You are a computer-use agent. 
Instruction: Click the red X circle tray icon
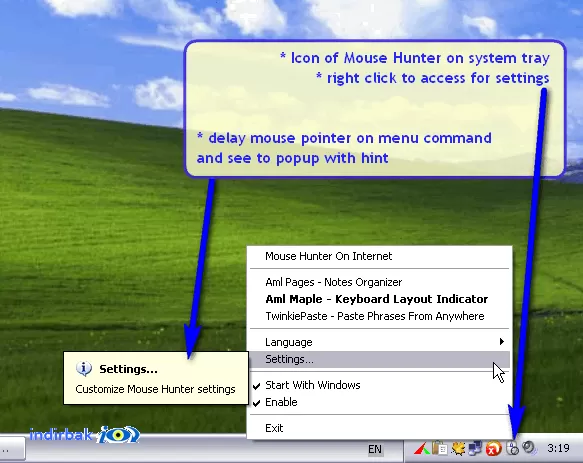493,449
